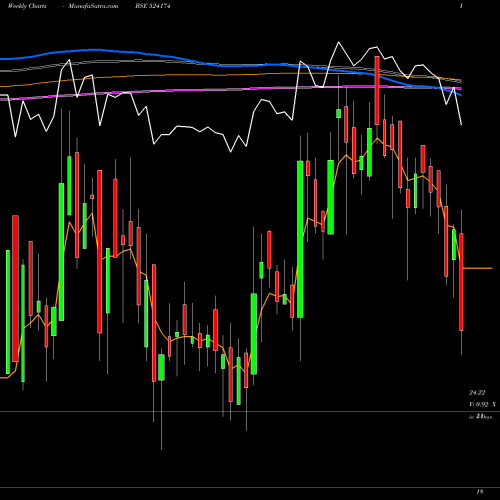Viewport: 500px width, 500px height.
Task: Click the 'Weekly Charts' title text
Action: point(27,6)
